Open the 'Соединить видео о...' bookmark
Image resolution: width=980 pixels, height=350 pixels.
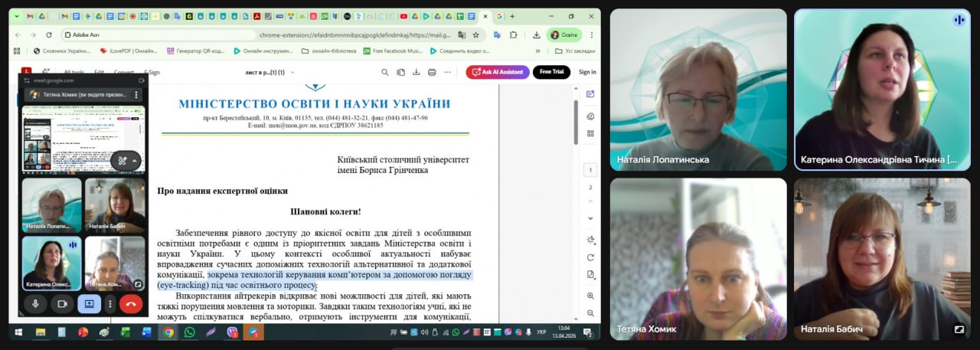[460, 51]
